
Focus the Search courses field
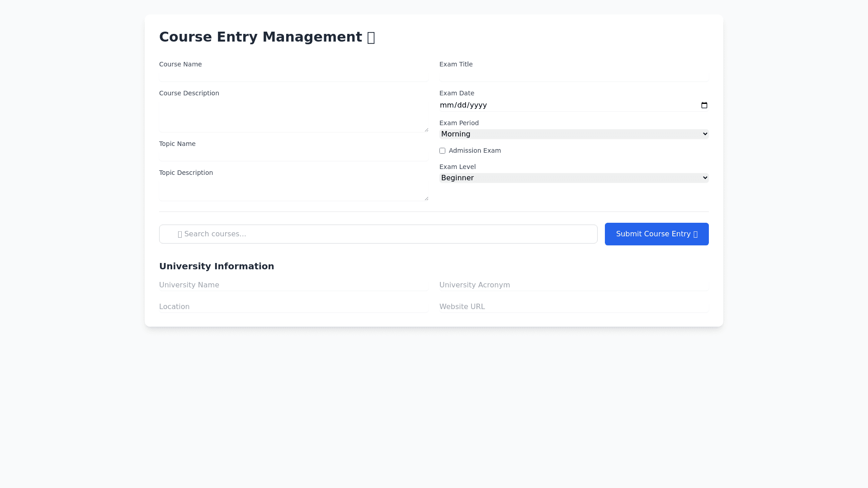pos(378,234)
